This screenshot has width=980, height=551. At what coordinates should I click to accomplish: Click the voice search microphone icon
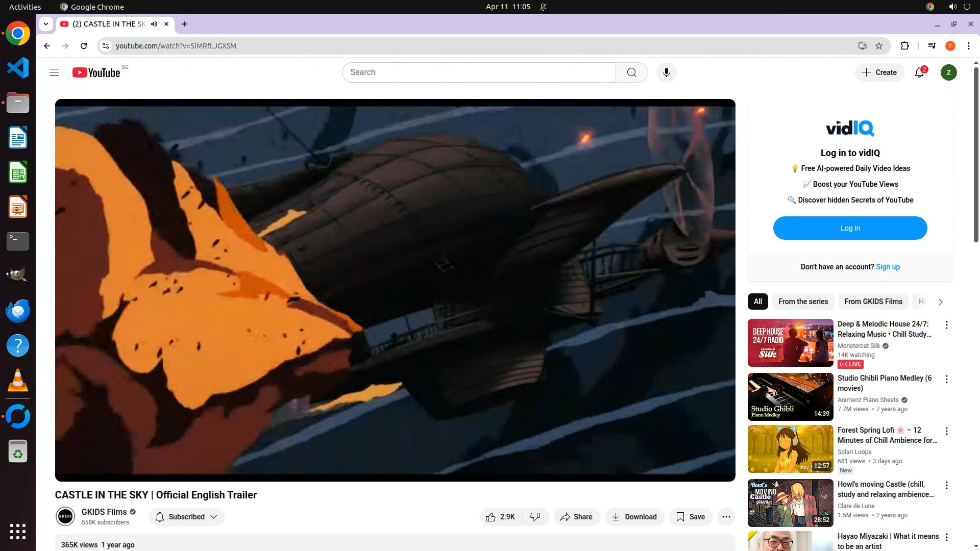click(666, 72)
